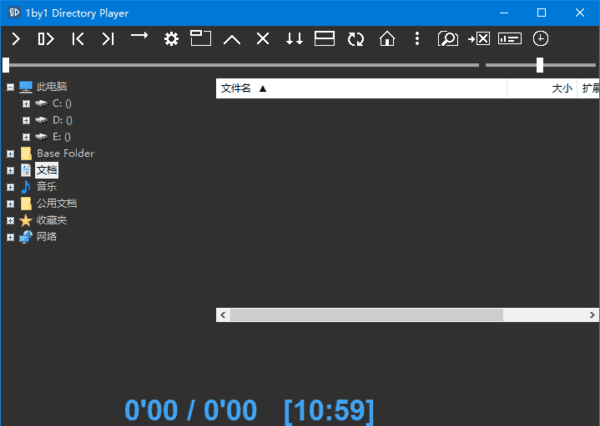This screenshot has height=426, width=600.
Task: Expand the E: drive node
Action: coord(26,137)
